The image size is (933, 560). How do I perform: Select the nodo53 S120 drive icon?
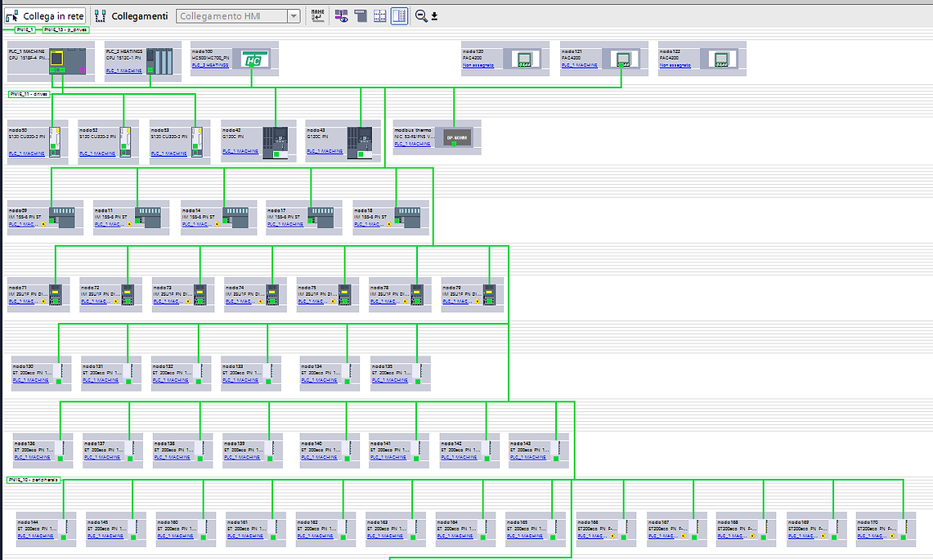click(197, 141)
